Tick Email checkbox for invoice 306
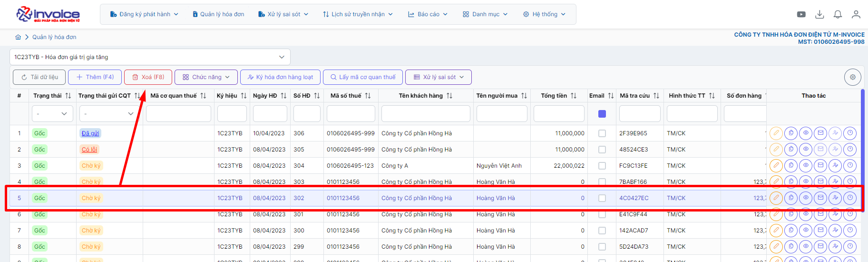The image size is (868, 262). tap(602, 133)
